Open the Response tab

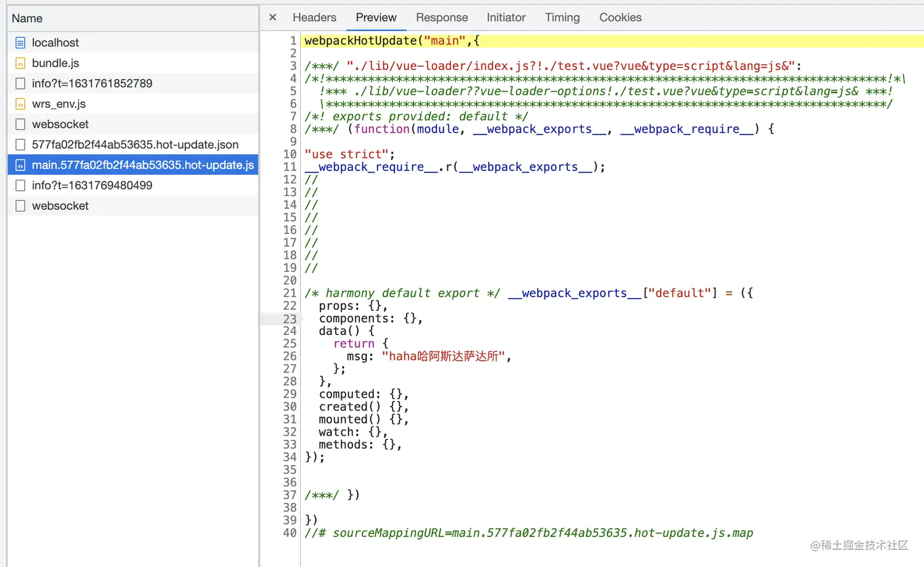442,18
